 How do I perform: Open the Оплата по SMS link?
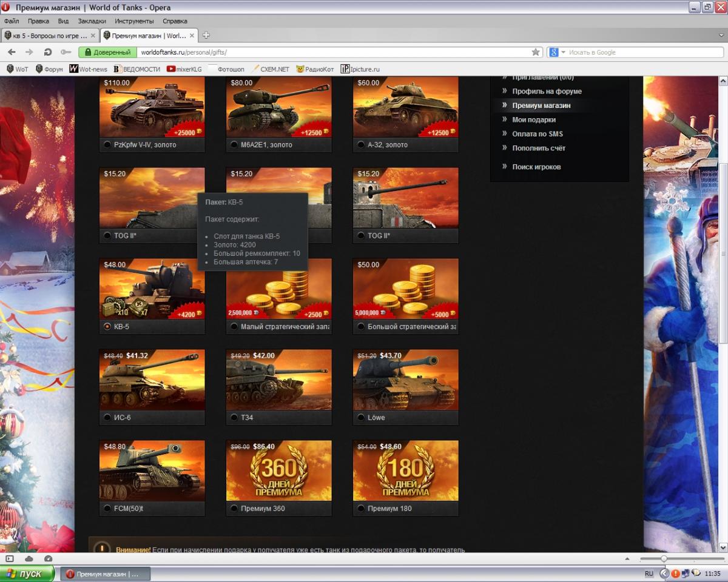[538, 134]
